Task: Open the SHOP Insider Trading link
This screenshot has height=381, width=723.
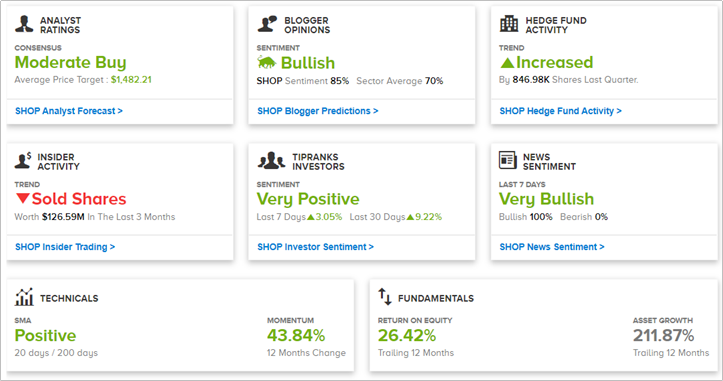Action: point(65,247)
